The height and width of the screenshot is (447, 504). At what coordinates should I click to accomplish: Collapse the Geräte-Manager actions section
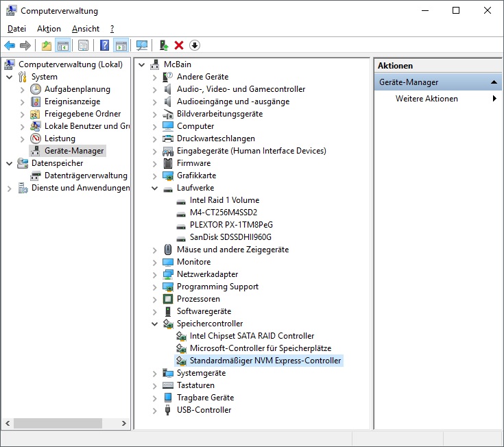[494, 82]
